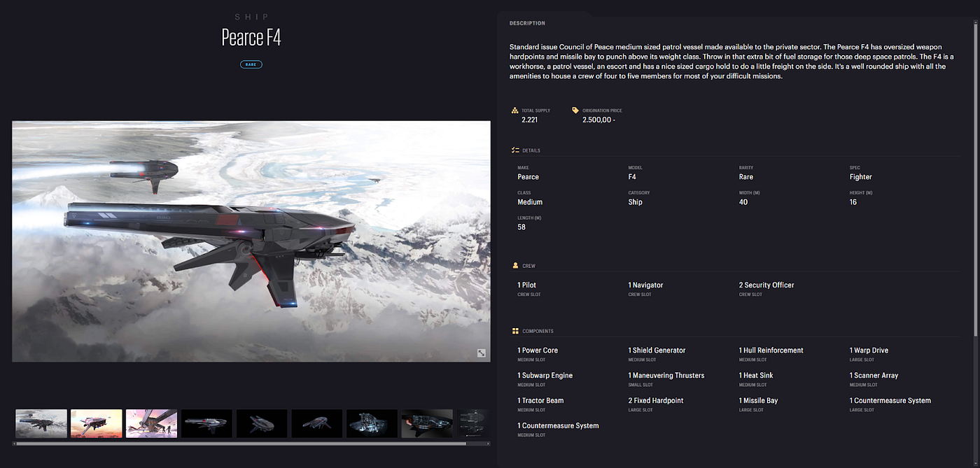Open the seventh thumbnail with blue cutaway

point(372,423)
